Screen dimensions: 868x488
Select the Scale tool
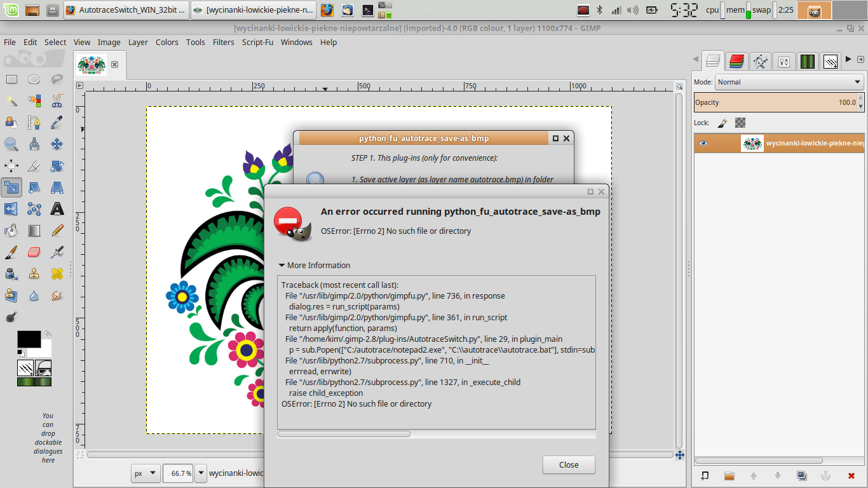tap(11, 187)
